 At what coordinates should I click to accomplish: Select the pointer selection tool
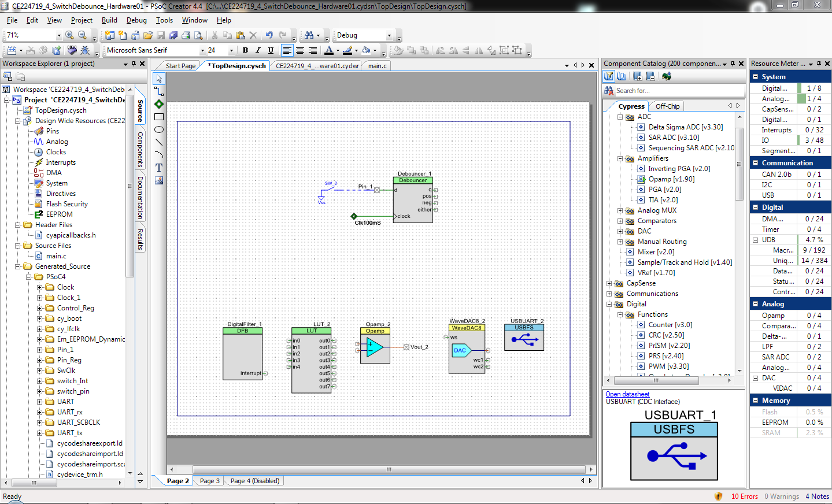click(x=159, y=79)
